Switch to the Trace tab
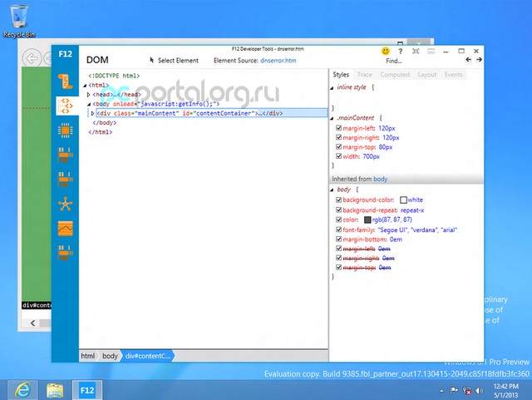The width and height of the screenshot is (532, 400). (365, 74)
